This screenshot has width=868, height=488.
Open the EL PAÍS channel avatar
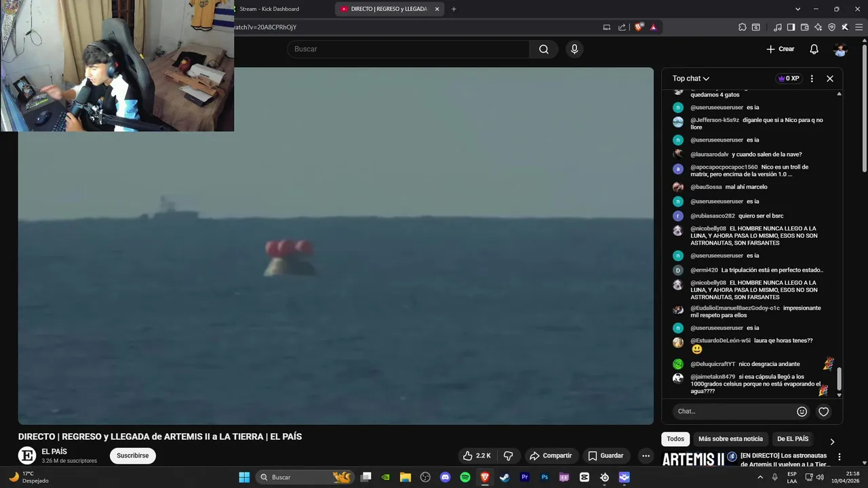coord(27,456)
